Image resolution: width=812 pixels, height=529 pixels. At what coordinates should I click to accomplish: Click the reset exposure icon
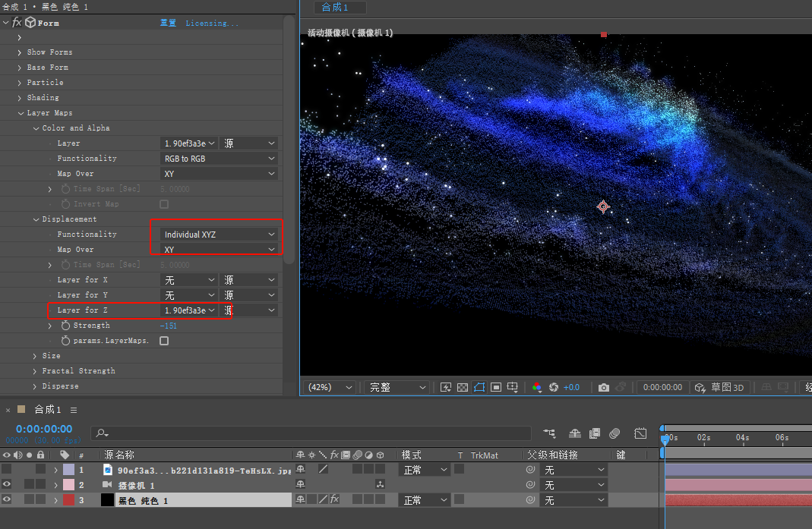point(554,387)
